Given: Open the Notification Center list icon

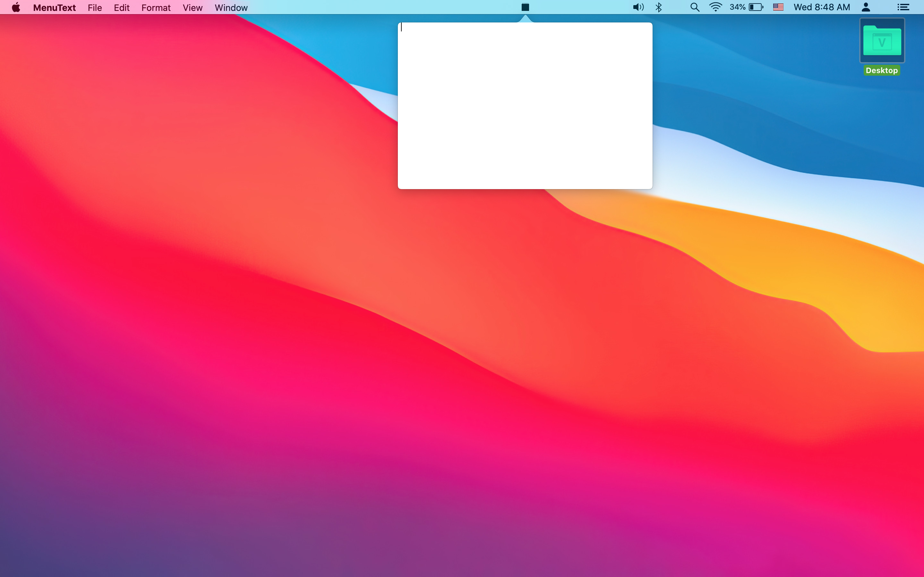Looking at the screenshot, I should (x=903, y=7).
